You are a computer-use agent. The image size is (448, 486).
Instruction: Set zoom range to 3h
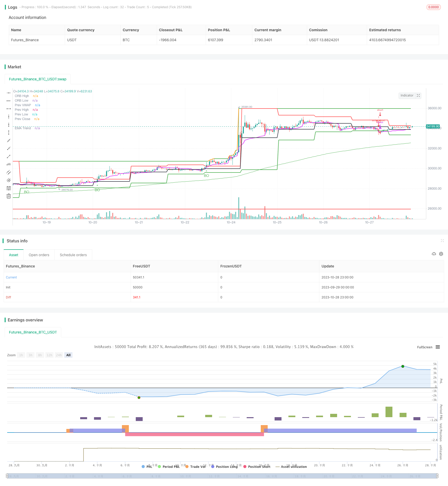[x=30, y=355]
